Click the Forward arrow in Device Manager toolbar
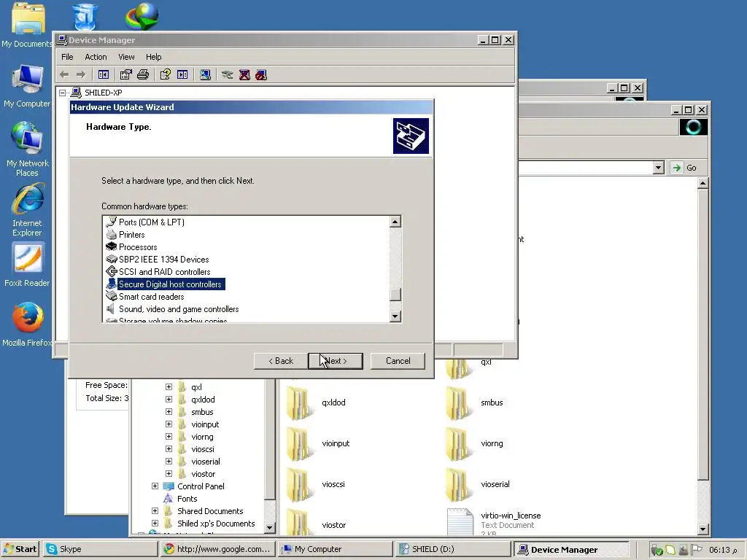 81,75
